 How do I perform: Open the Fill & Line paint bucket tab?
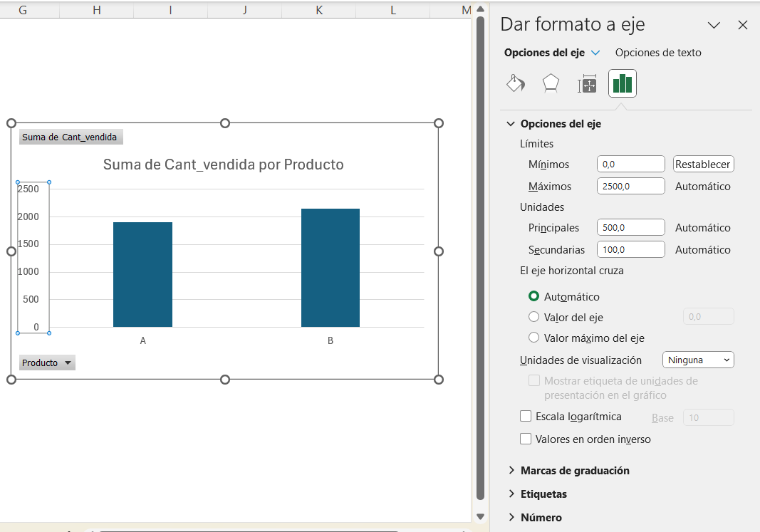point(516,83)
